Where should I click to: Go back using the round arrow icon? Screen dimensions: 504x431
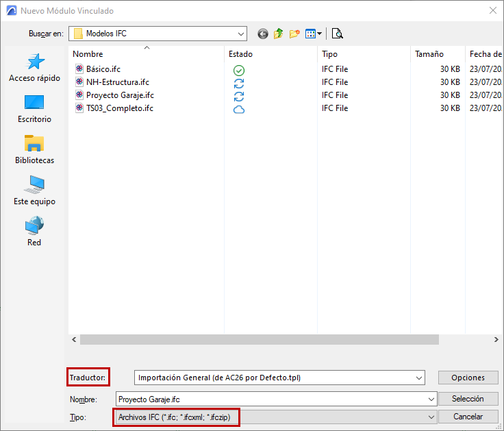(x=262, y=34)
